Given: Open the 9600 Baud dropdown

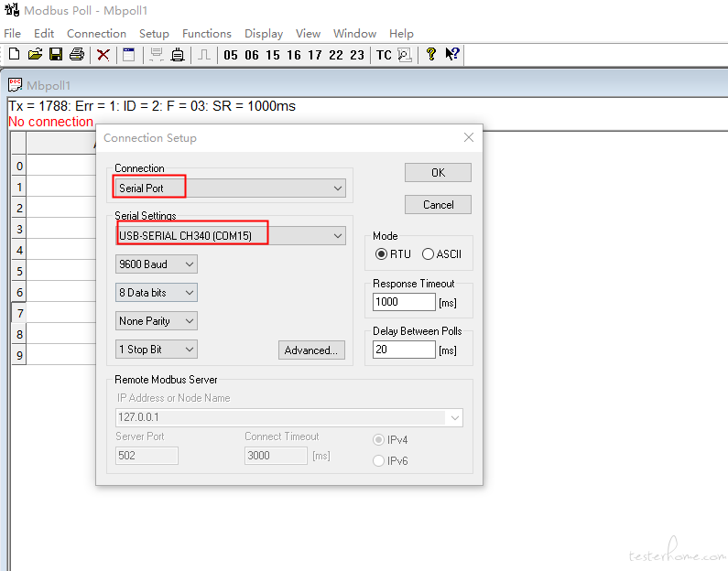Looking at the screenshot, I should click(x=157, y=264).
